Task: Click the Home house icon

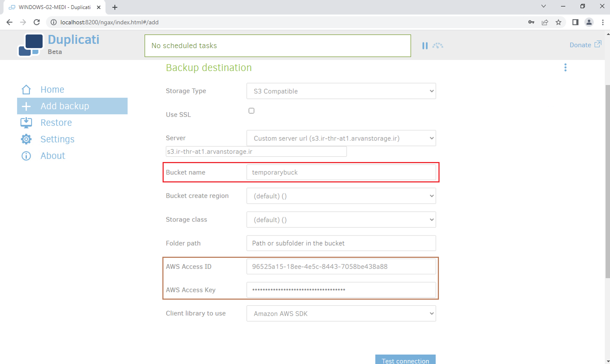Action: pyautogui.click(x=26, y=90)
